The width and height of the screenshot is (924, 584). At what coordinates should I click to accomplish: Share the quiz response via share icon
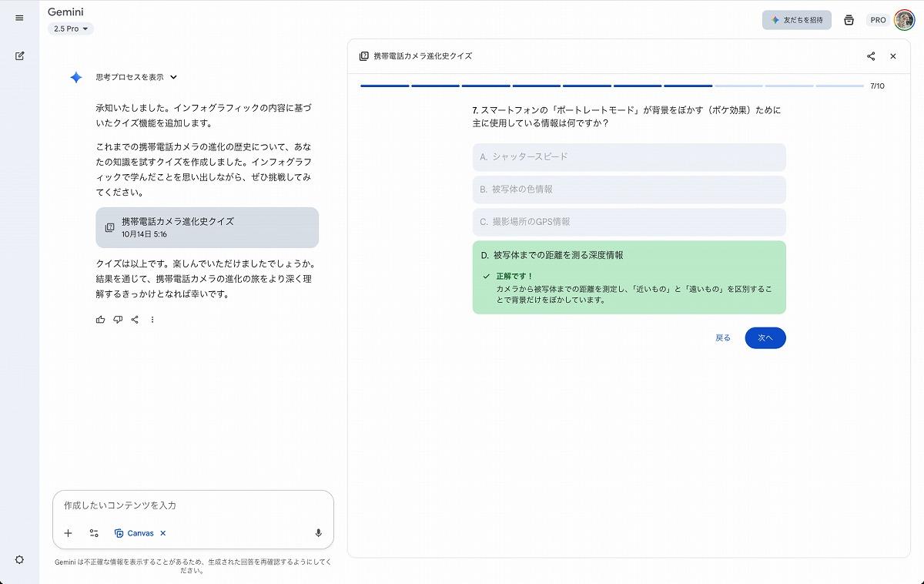(x=136, y=319)
